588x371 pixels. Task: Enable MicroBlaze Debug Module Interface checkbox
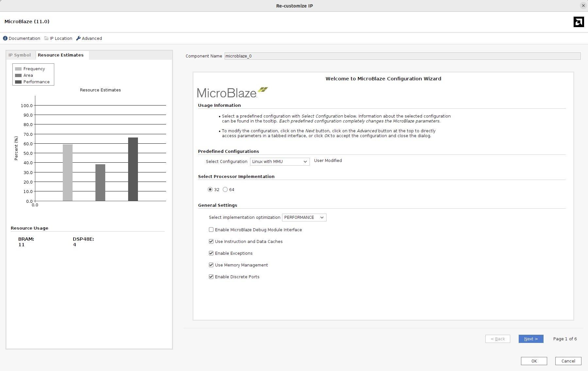point(211,230)
